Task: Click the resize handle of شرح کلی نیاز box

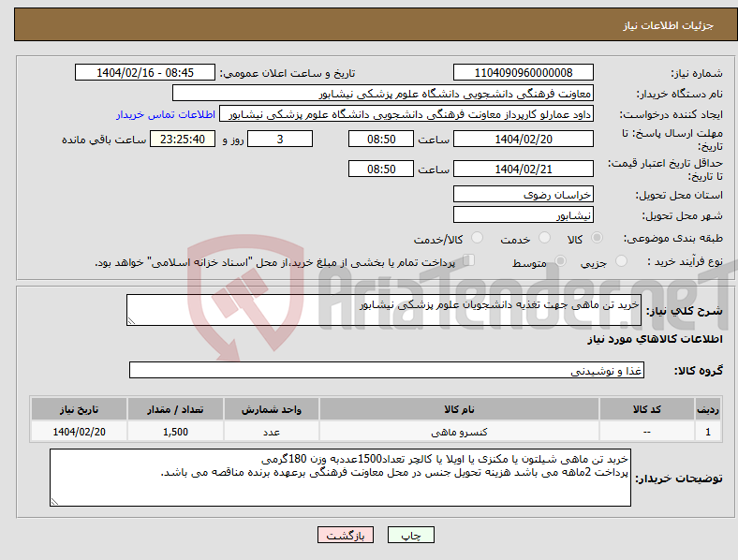Action: (131, 321)
